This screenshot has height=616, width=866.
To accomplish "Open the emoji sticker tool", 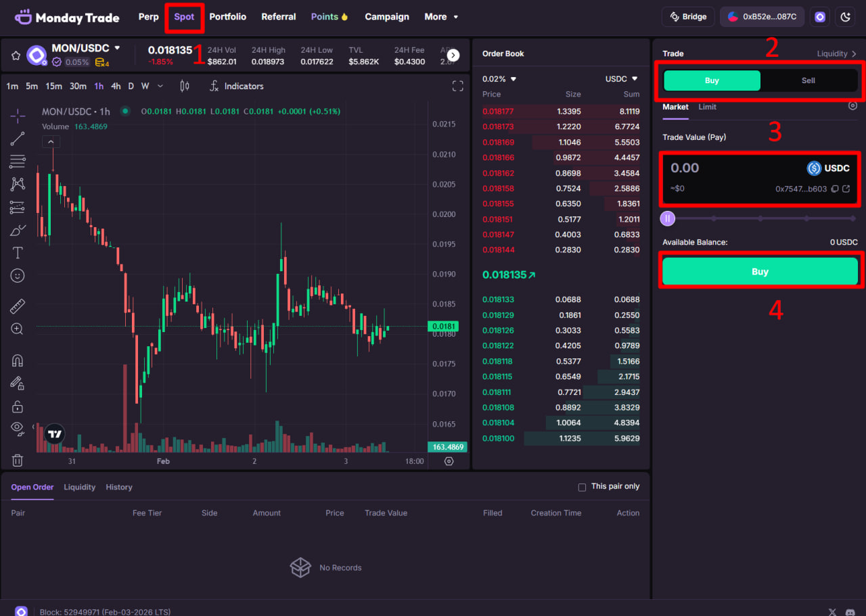I will [18, 276].
